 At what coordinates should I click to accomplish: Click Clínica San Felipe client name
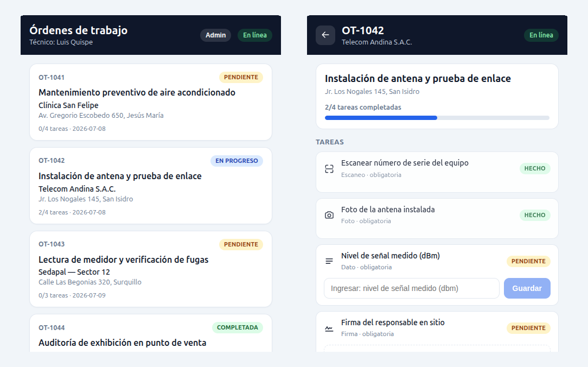(69, 105)
